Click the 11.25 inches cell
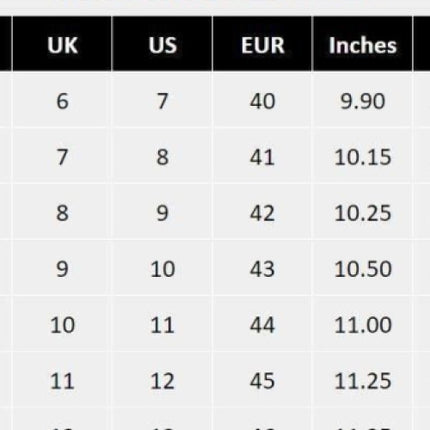 point(363,381)
